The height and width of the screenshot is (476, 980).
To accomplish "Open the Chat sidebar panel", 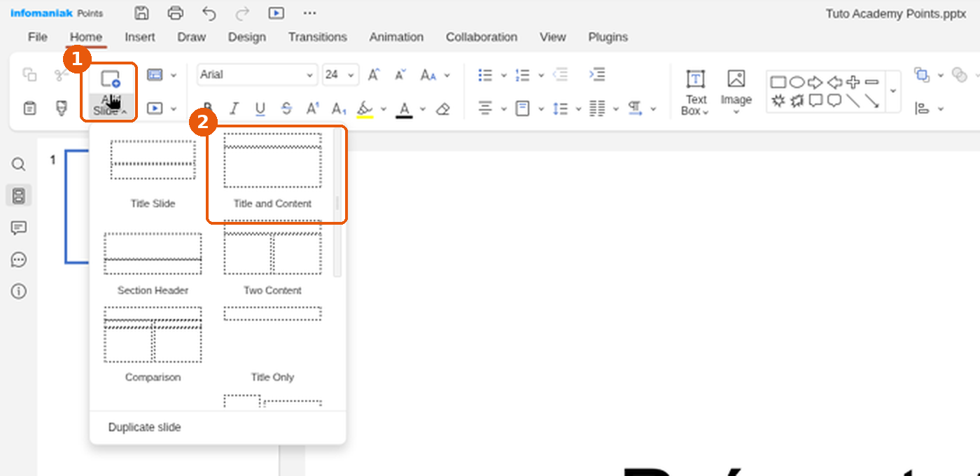I will tap(19, 260).
